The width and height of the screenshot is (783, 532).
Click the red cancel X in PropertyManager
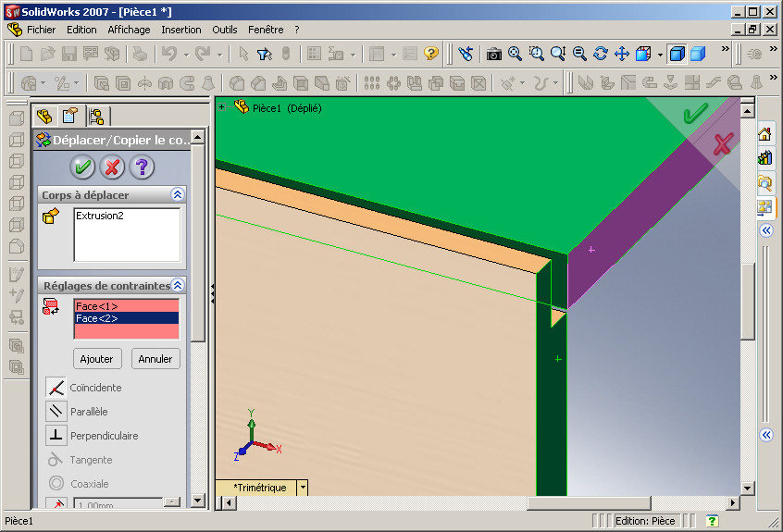(112, 167)
